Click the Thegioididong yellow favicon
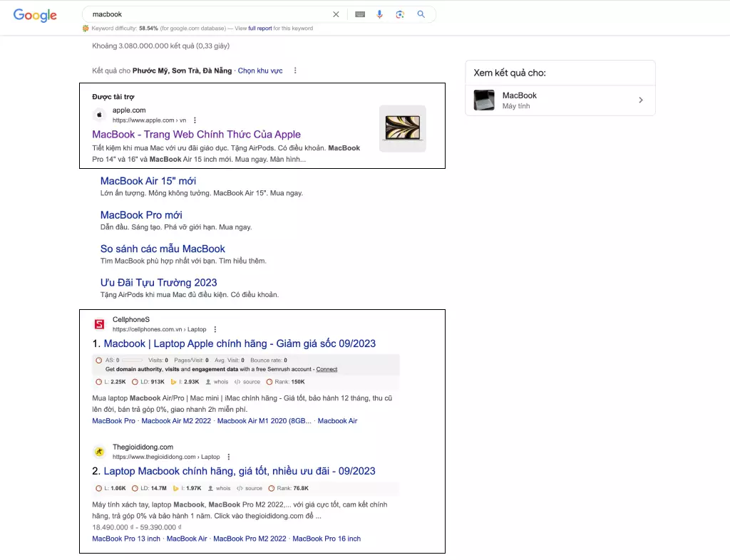 pyautogui.click(x=99, y=451)
